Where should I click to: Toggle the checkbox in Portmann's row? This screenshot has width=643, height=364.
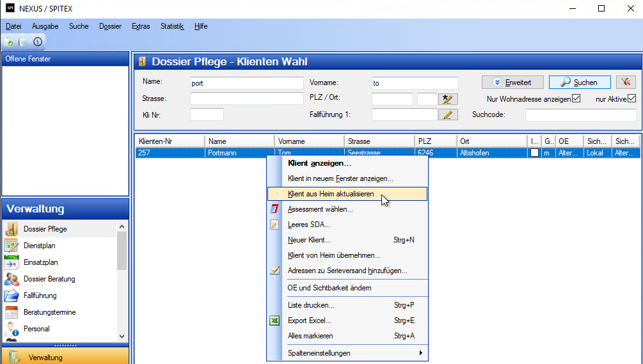(x=534, y=153)
